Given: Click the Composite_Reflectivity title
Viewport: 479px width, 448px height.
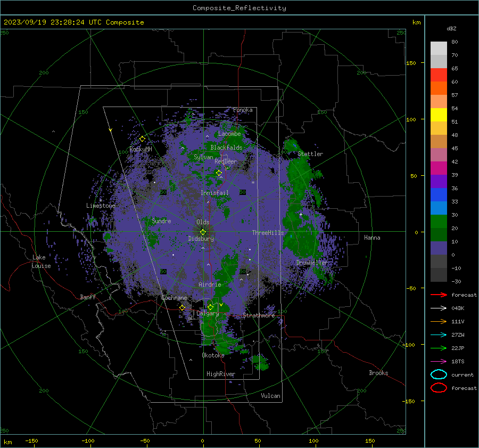Looking at the screenshot, I should (240, 8).
